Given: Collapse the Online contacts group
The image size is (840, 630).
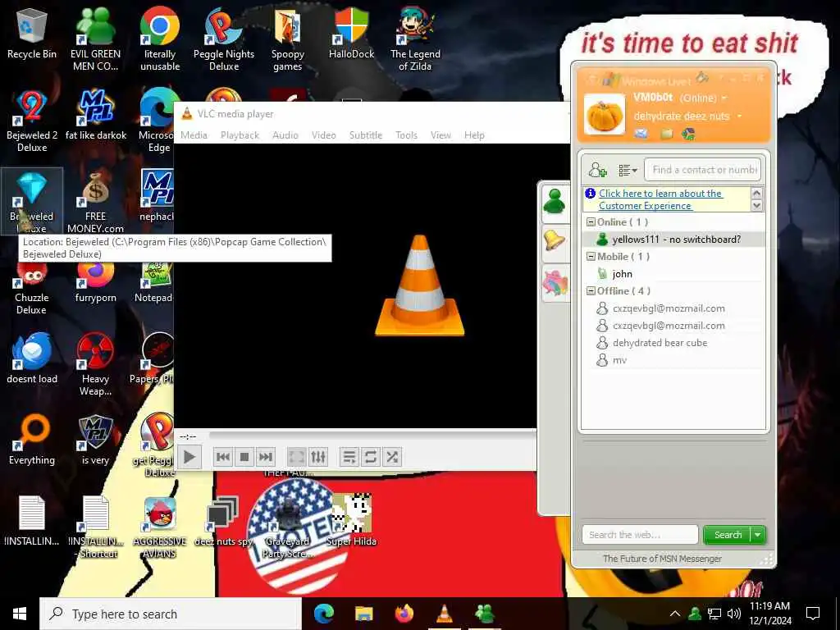Looking at the screenshot, I should click(x=591, y=221).
